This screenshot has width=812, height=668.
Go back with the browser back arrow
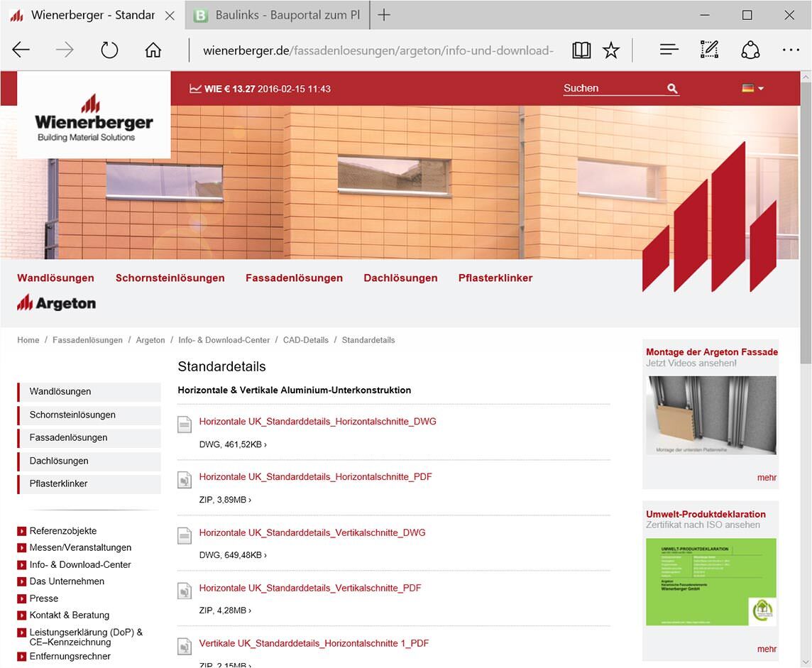tap(21, 50)
